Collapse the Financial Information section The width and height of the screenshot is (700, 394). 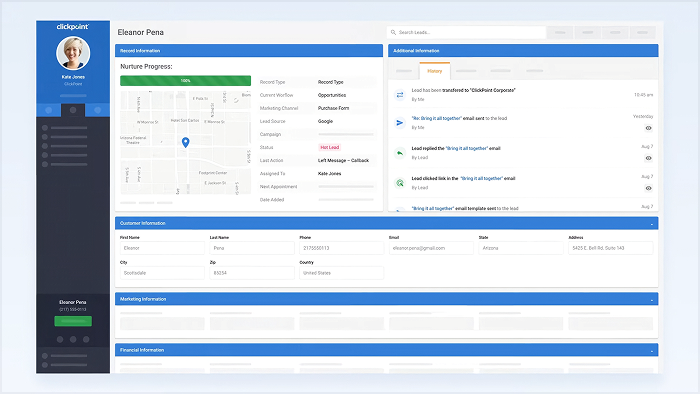point(651,351)
